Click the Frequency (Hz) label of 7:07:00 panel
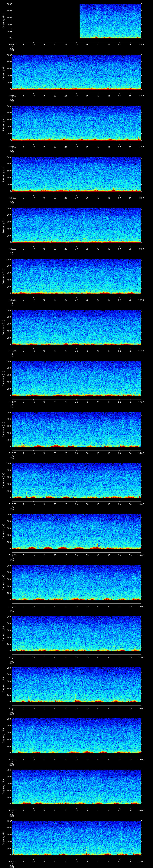Screen dimensions: 153x868 (x=4, y=174)
